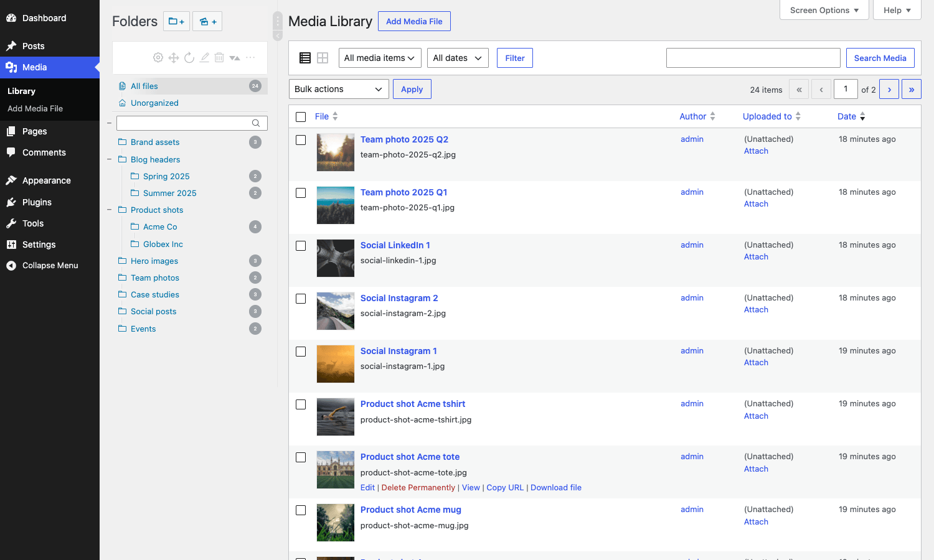Open the Bulk actions dropdown
The width and height of the screenshot is (934, 560).
339,89
